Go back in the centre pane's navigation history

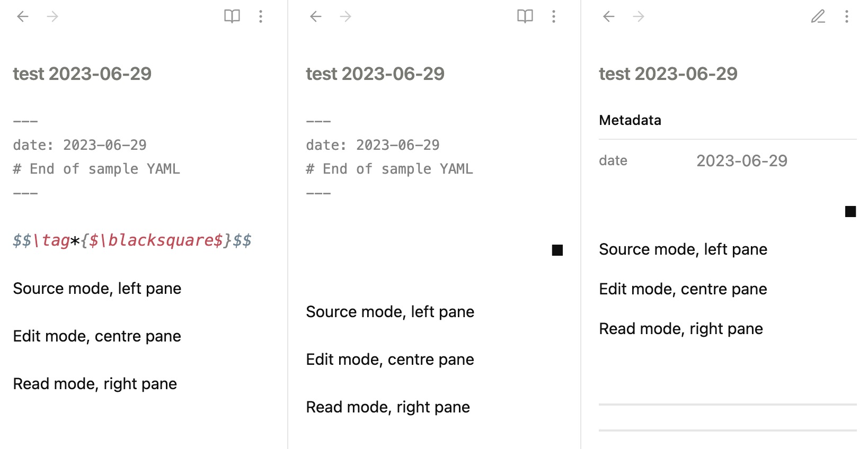[316, 16]
